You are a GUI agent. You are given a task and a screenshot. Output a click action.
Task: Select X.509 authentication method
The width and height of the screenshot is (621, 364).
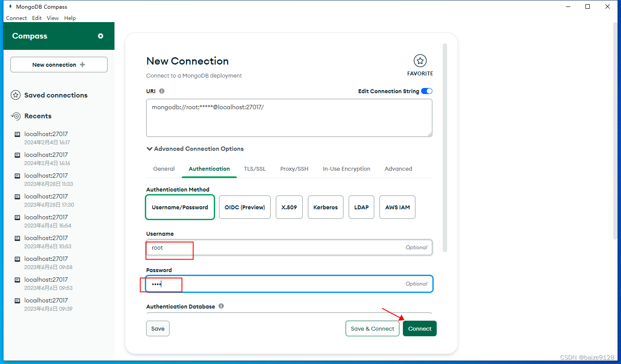click(289, 207)
